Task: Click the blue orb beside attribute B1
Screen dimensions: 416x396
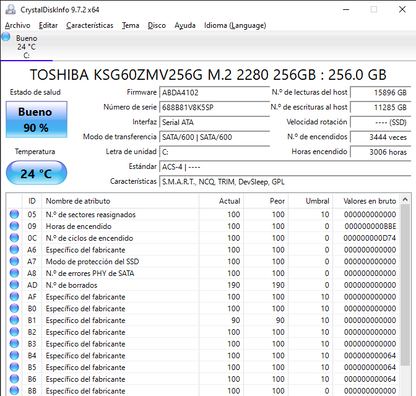Action: (14, 320)
